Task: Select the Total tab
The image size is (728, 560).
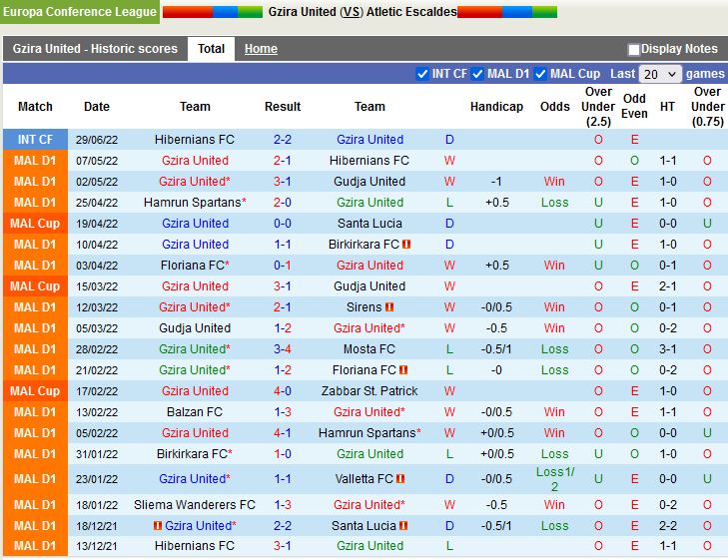Action: 211,49
